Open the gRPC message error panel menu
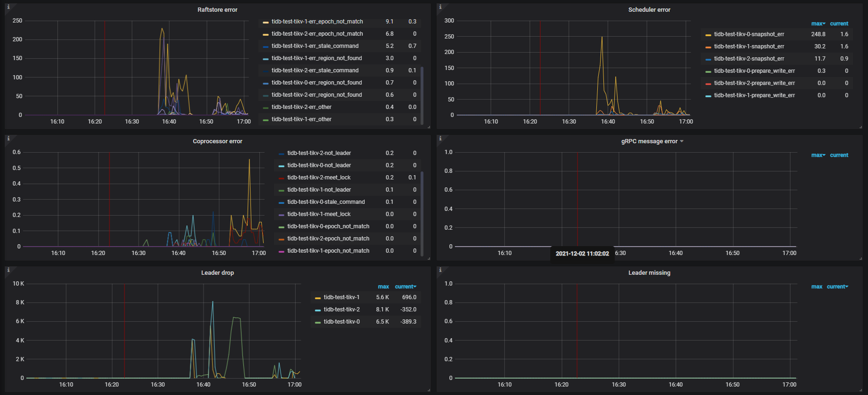Viewport: 868px width, 395px height. (652, 141)
